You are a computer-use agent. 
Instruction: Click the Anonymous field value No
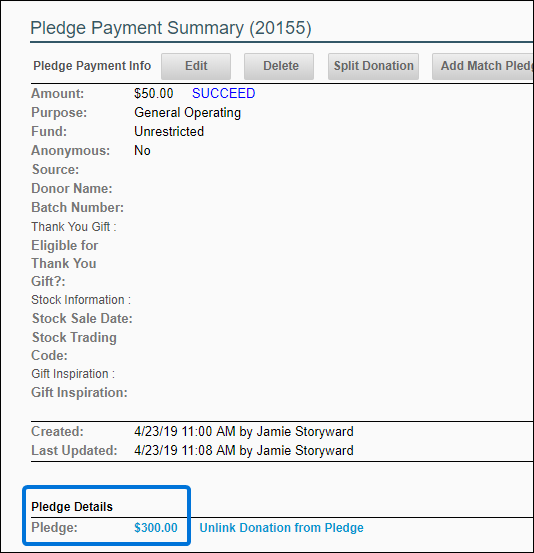click(x=142, y=151)
